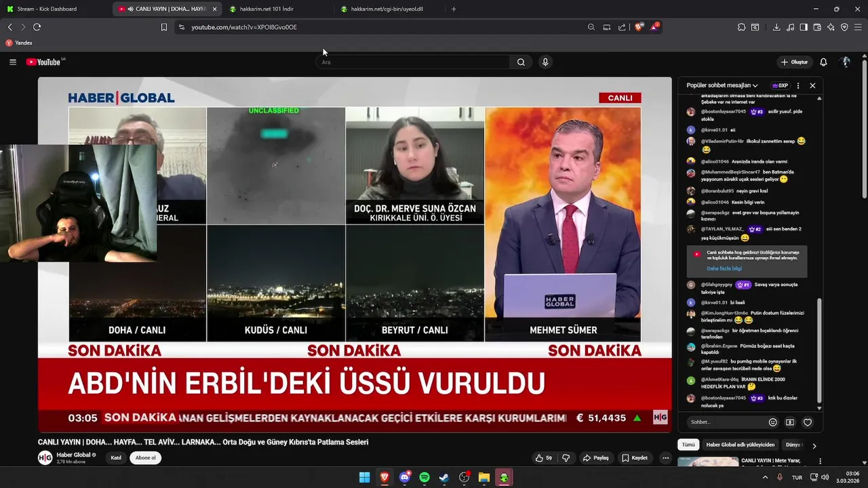Open the Brave VPN shield icon
The width and height of the screenshot is (868, 488).
tap(844, 27)
